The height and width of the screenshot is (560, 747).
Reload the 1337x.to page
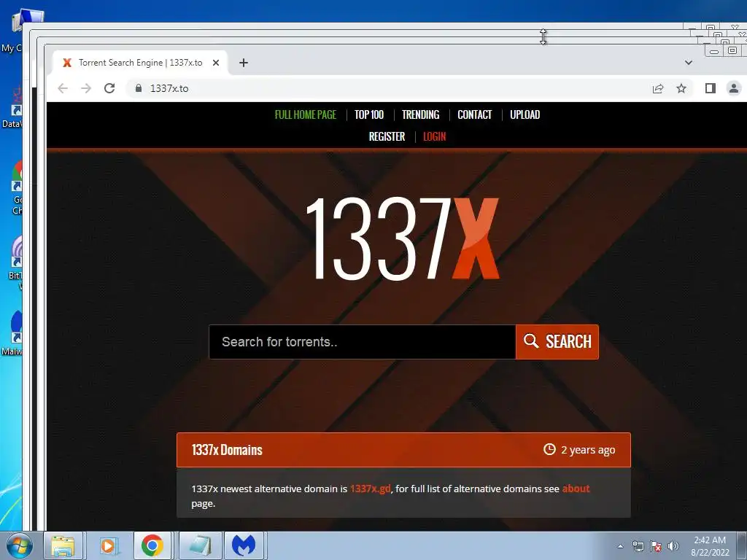[109, 88]
